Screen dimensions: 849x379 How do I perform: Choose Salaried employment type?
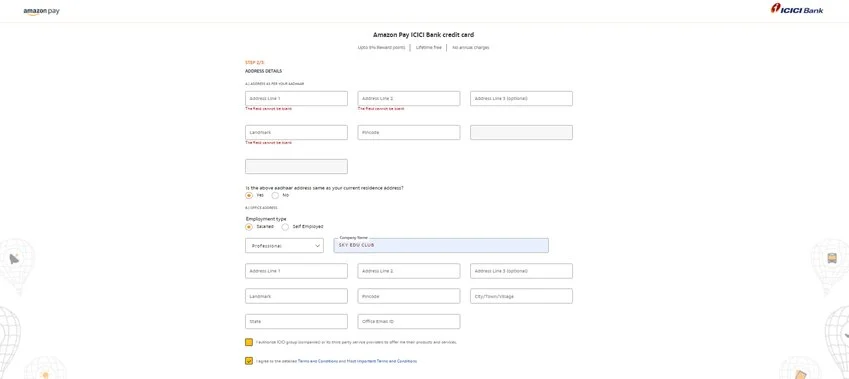pyautogui.click(x=249, y=227)
